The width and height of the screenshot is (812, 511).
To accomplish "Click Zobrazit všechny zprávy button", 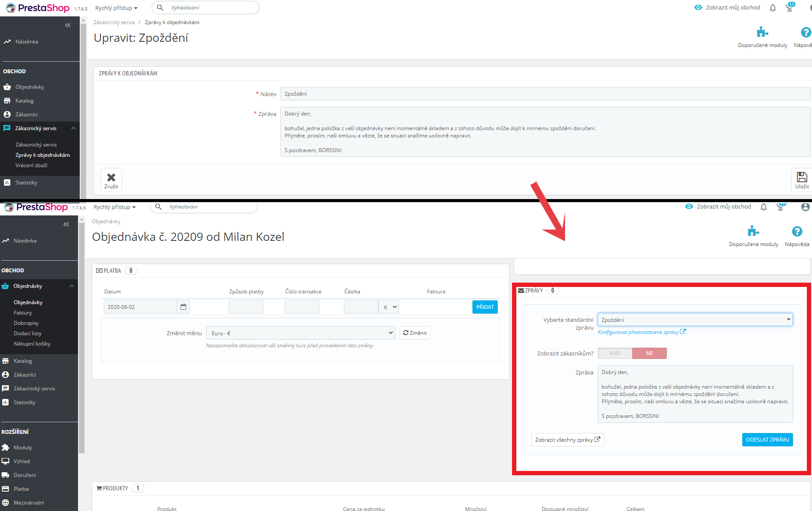I will 568,439.
